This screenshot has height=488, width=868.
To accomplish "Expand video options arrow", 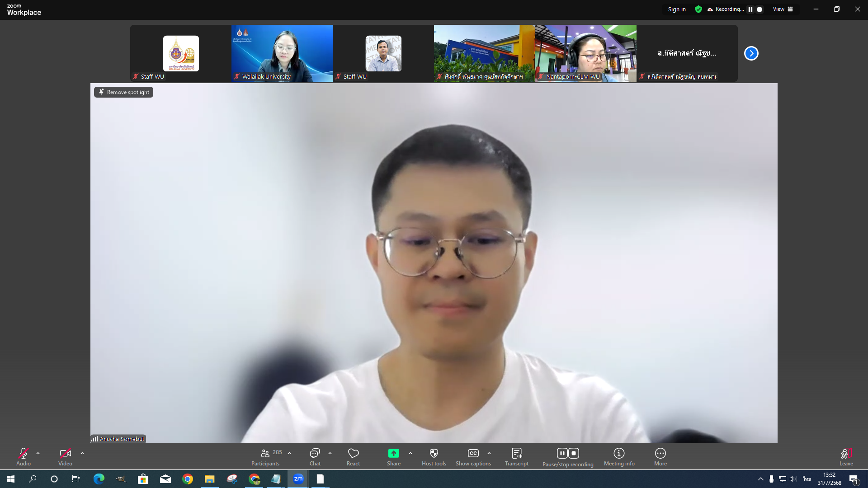I will point(82,453).
